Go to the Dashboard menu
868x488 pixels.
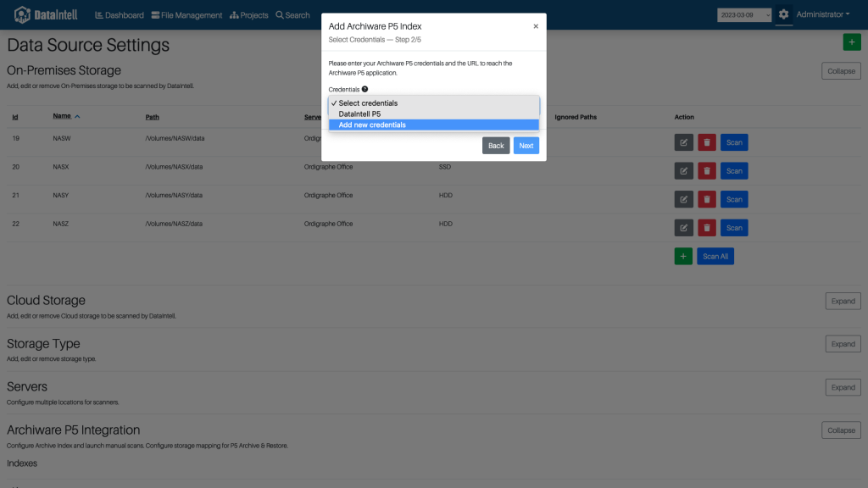pos(120,15)
